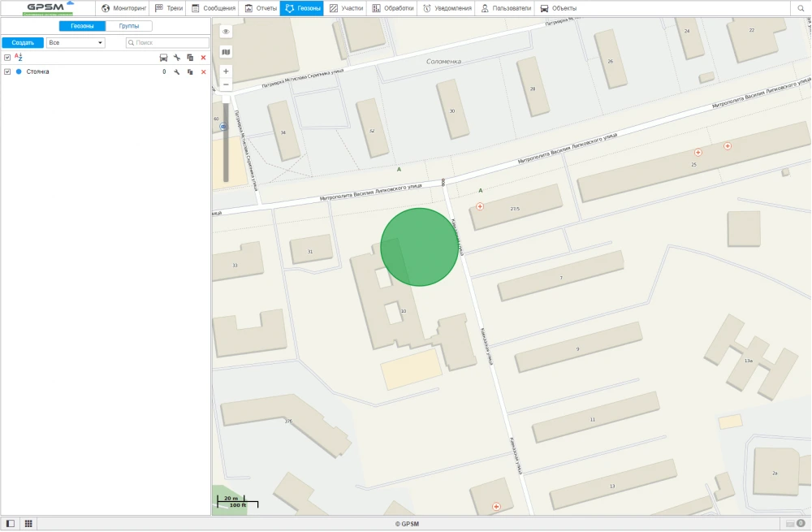The image size is (812, 532).
Task: Uncheck the Стоянка geofence checkbox
Action: click(x=7, y=71)
